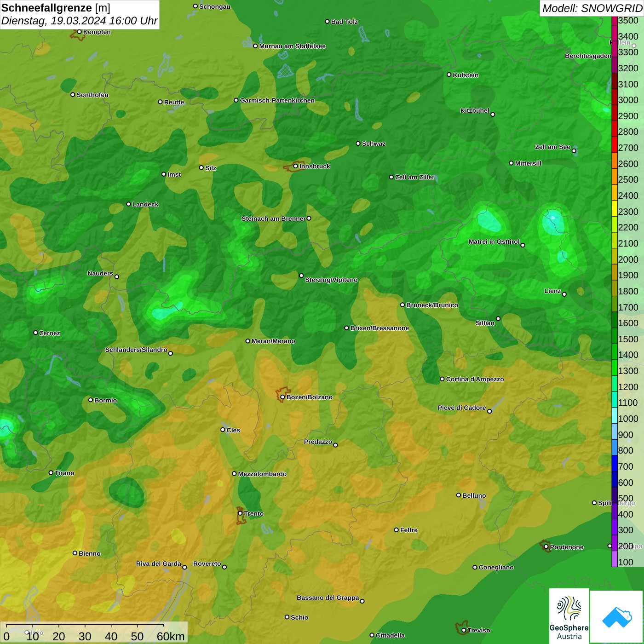Viewport: 644px width, 644px height.
Task: Click the GeoSphere Austria logo
Action: coord(569,616)
